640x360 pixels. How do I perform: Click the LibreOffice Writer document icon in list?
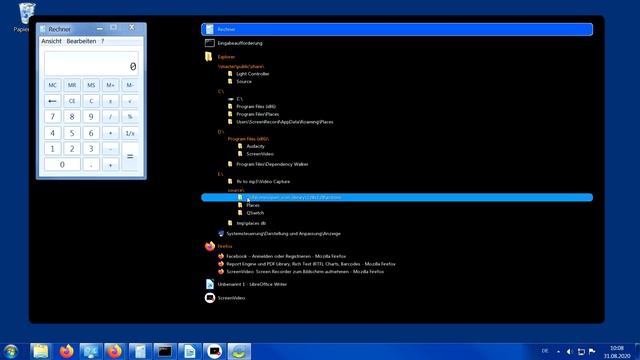point(210,284)
